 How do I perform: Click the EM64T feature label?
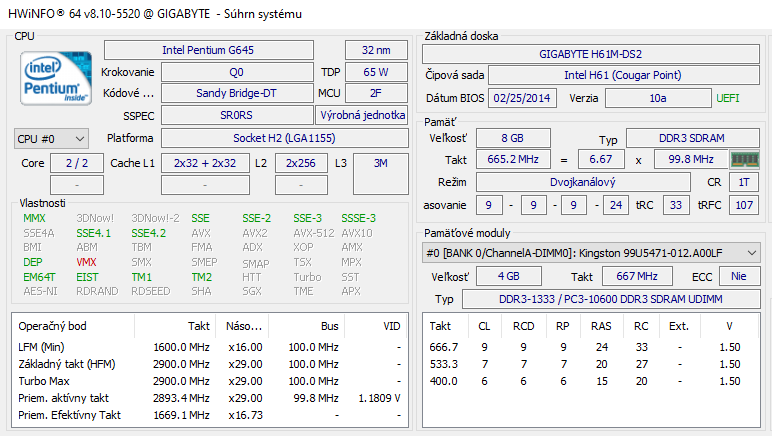click(39, 277)
